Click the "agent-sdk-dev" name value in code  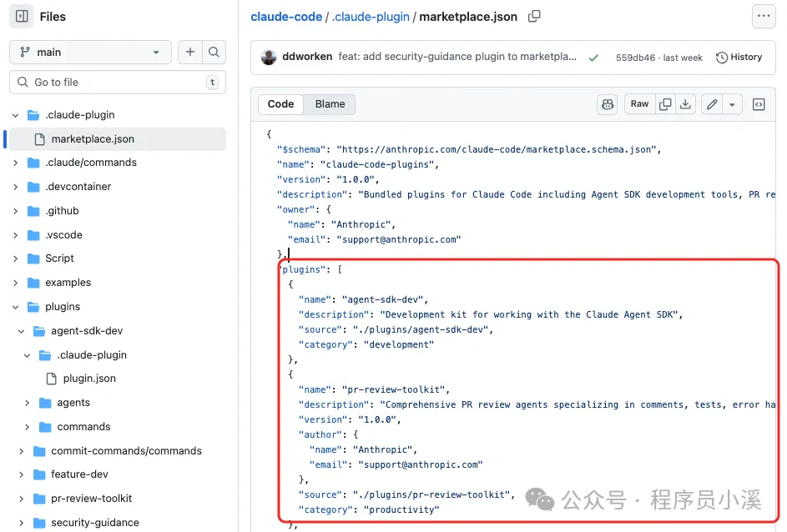[382, 300]
